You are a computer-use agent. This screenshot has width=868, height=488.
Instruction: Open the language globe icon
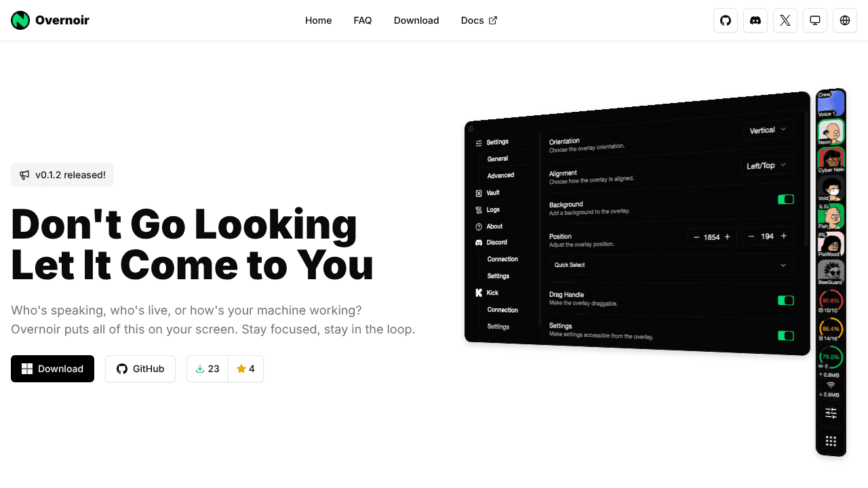click(845, 20)
